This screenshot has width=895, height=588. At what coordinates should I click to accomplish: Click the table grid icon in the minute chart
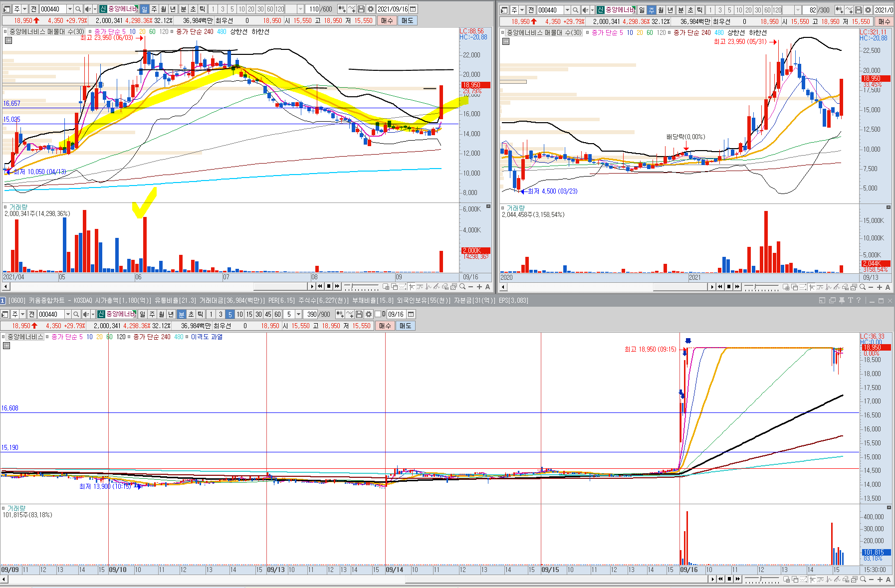coord(6,346)
